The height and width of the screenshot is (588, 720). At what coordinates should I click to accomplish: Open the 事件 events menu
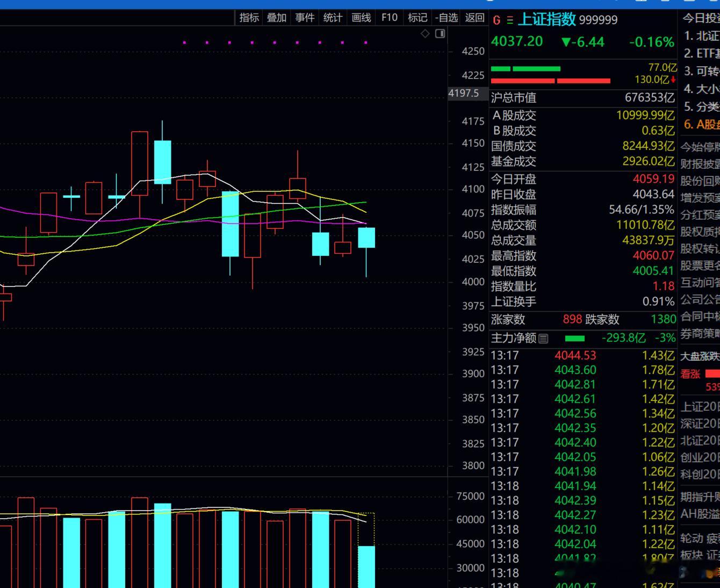305,18
